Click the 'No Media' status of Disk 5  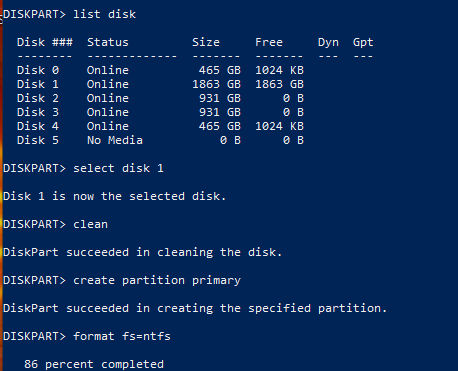click(115, 140)
